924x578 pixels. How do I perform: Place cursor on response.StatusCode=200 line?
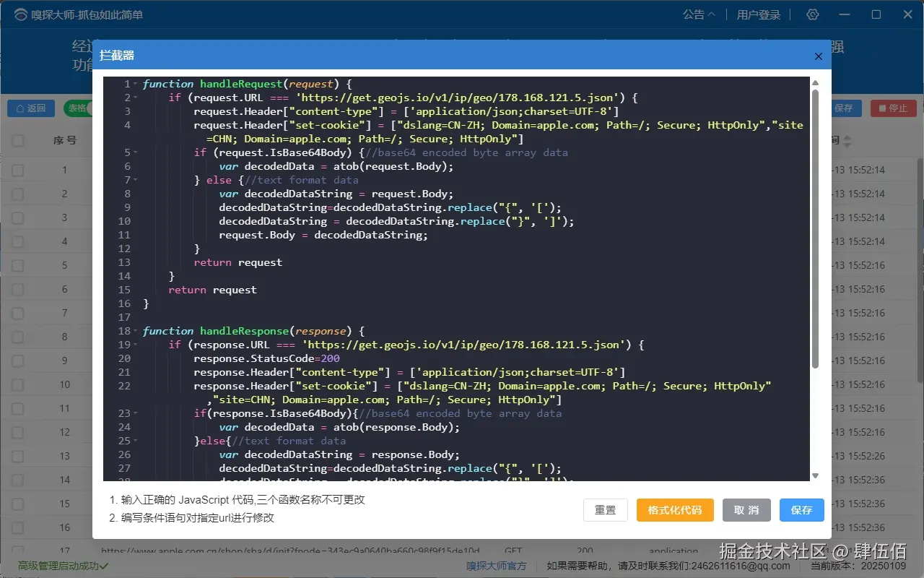(x=266, y=358)
